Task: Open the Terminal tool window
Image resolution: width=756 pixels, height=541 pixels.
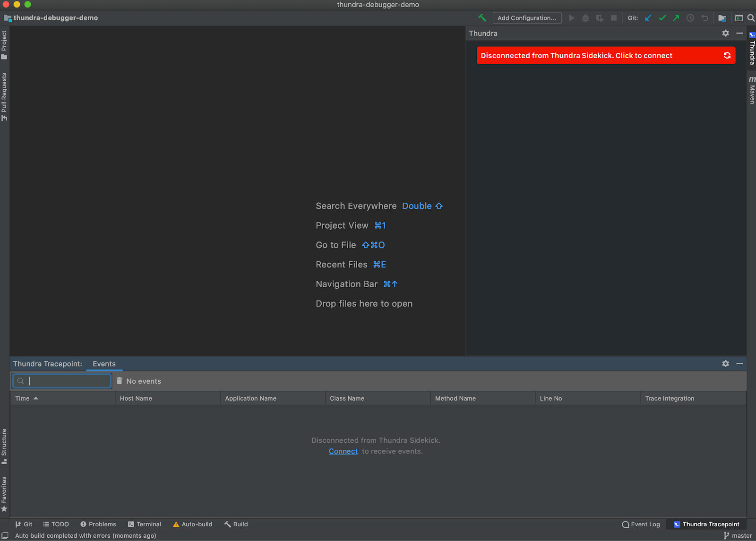Action: (144, 524)
